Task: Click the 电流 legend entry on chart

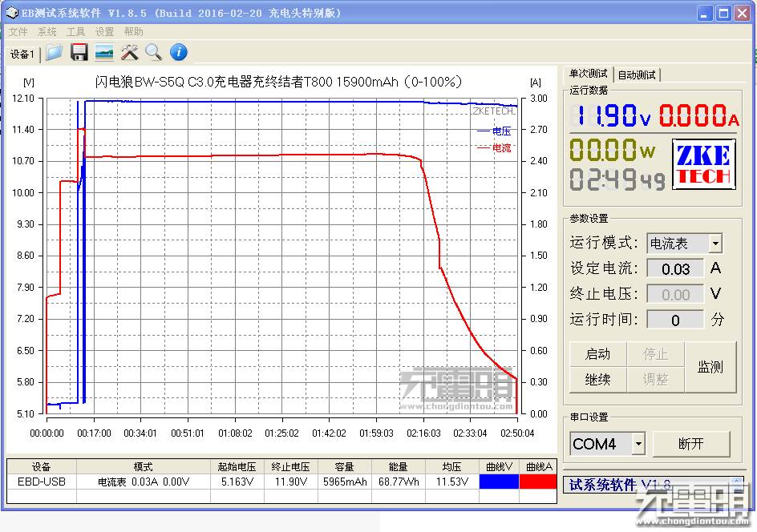Action: coord(494,148)
